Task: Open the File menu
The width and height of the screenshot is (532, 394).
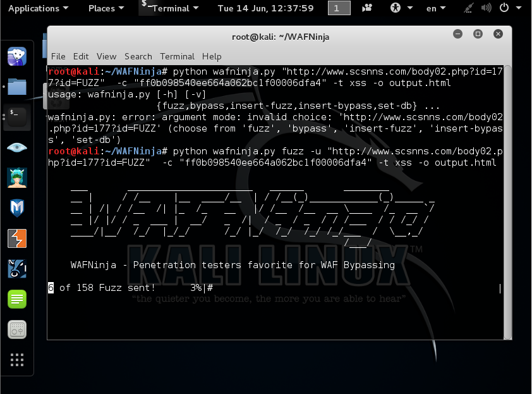Action: [58, 56]
